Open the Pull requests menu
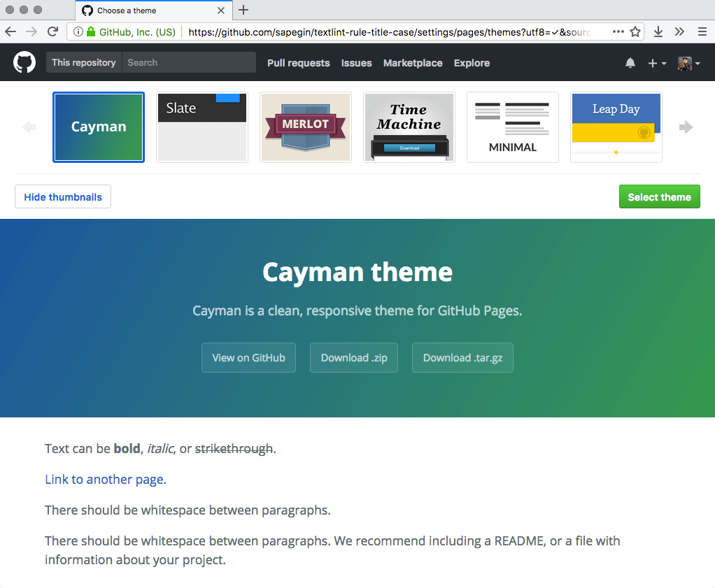 [298, 63]
